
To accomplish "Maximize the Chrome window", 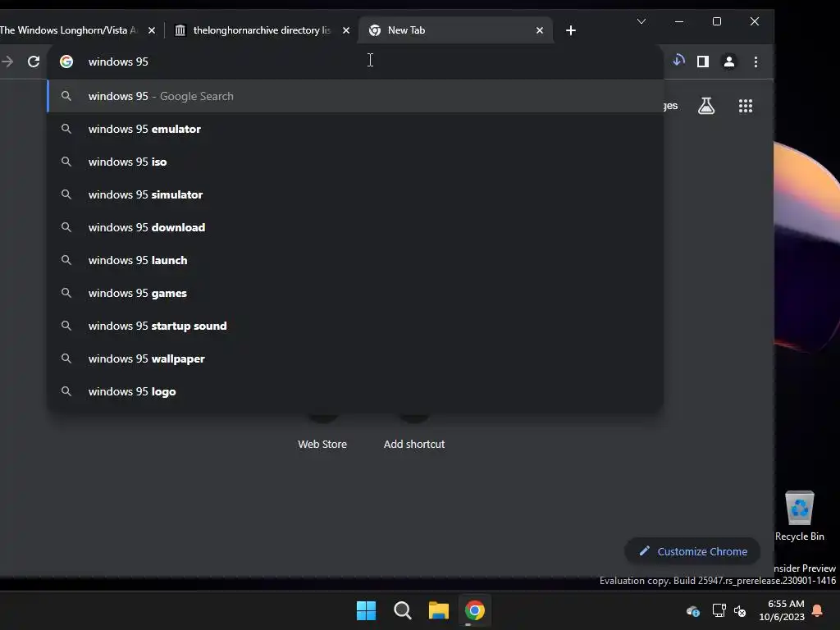I will [x=717, y=21].
